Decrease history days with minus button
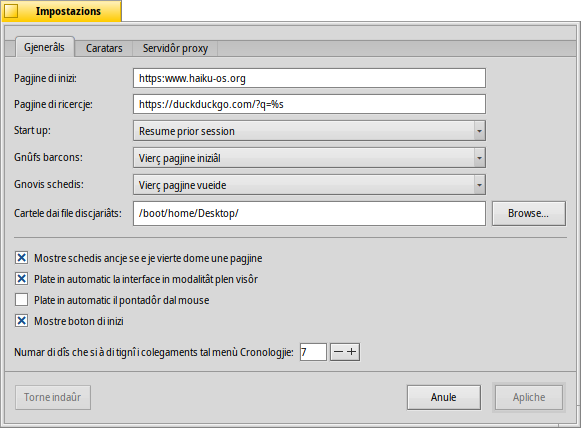 pyautogui.click(x=338, y=352)
